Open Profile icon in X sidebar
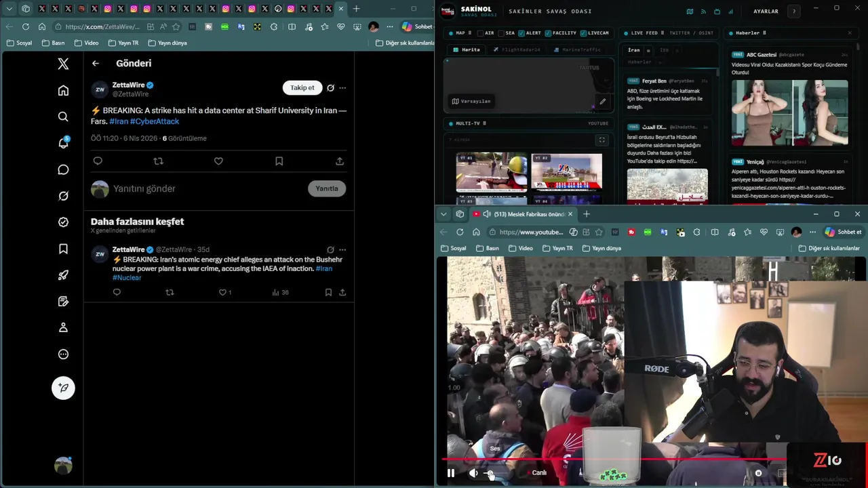The height and width of the screenshot is (488, 868). [63, 327]
